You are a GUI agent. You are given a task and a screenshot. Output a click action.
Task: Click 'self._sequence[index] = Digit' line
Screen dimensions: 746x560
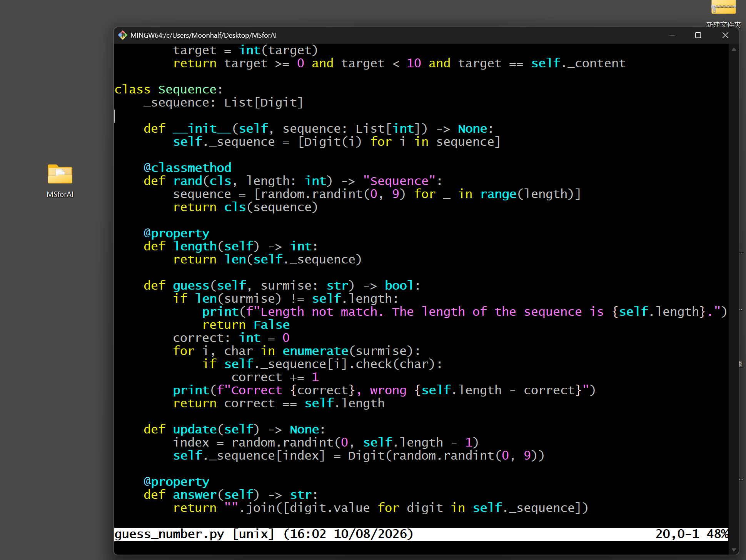(x=359, y=455)
